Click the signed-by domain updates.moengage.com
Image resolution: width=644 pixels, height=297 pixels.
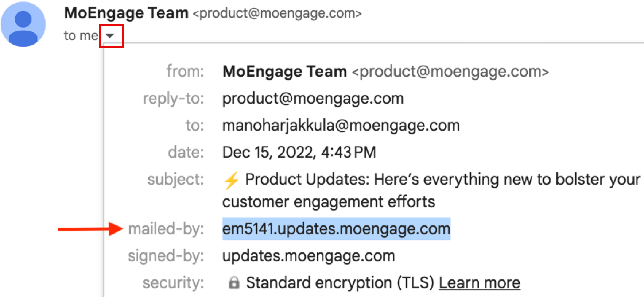pos(309,256)
